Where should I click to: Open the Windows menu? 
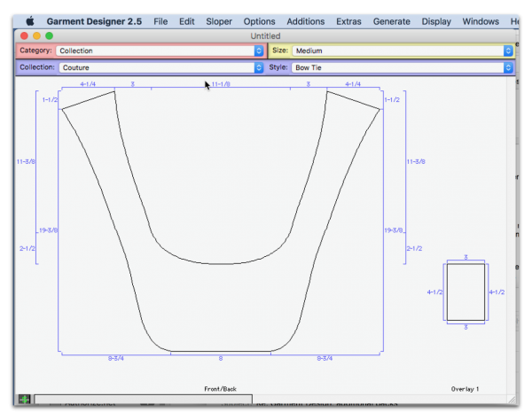click(x=481, y=21)
